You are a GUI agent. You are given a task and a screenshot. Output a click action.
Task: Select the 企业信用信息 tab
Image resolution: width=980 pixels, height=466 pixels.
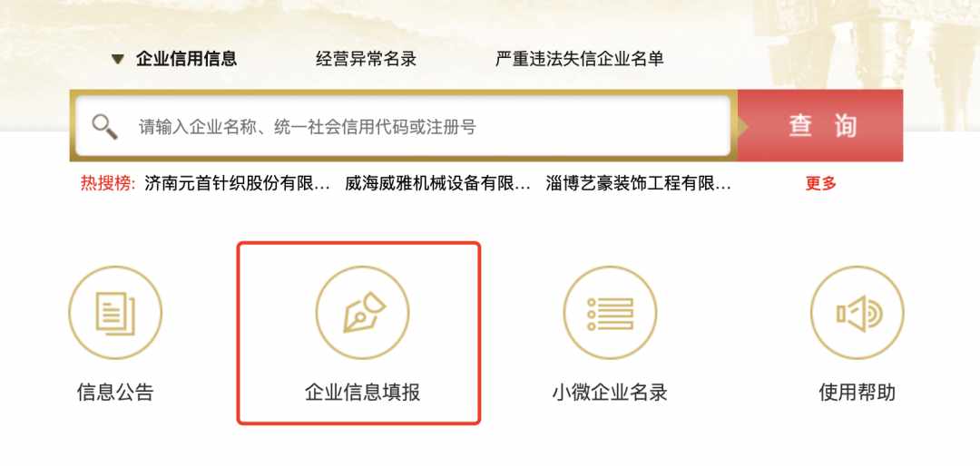186,59
